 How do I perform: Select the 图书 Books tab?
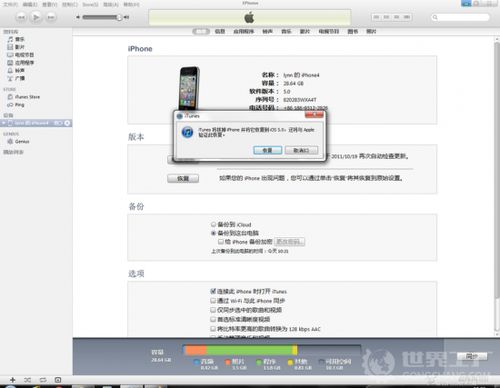click(x=353, y=31)
